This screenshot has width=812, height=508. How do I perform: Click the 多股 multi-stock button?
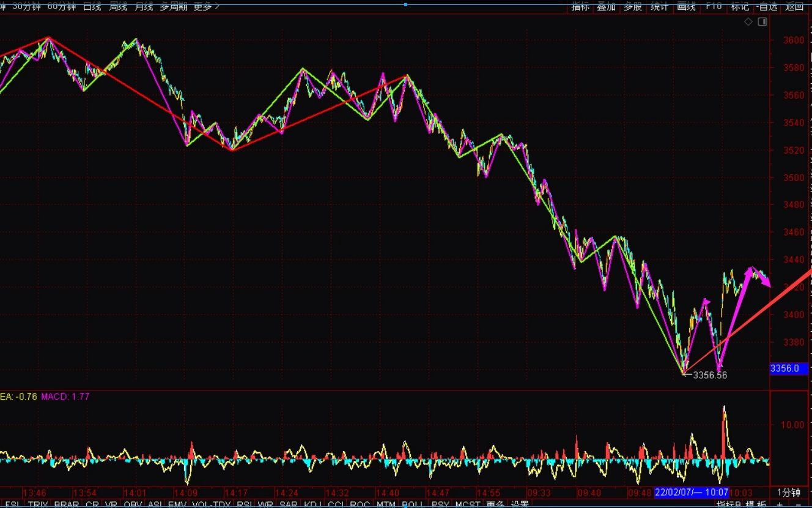(633, 6)
